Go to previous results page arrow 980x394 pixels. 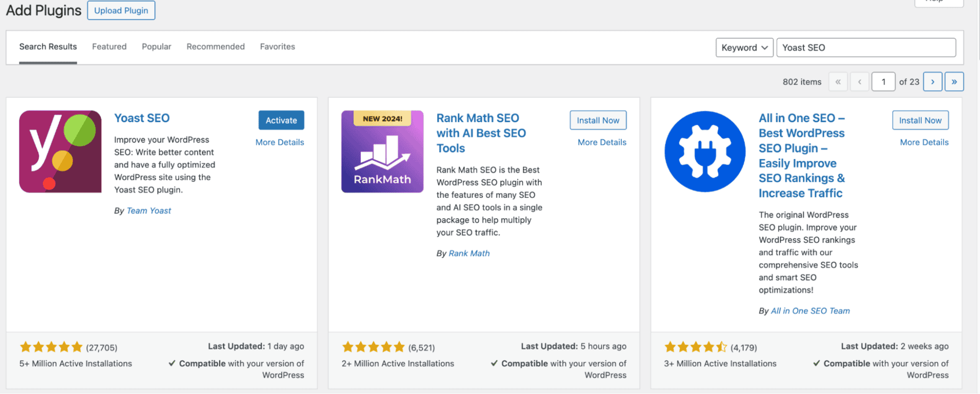click(x=860, y=82)
